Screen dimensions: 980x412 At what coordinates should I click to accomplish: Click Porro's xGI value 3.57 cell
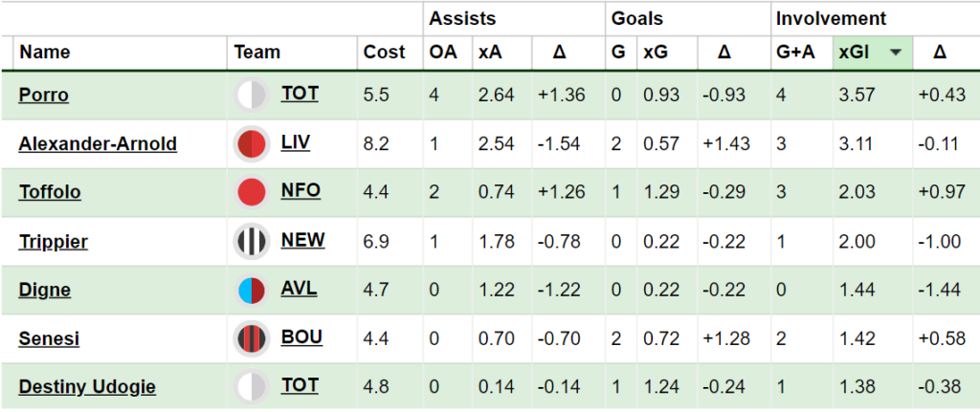[x=856, y=96]
